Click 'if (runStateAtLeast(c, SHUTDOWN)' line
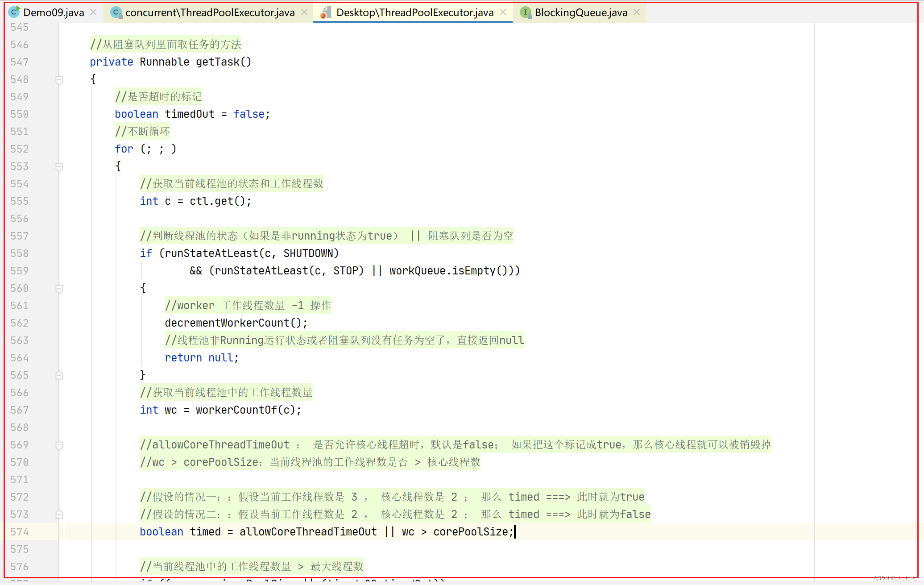Viewport: 924px width, 585px height. tap(239, 253)
